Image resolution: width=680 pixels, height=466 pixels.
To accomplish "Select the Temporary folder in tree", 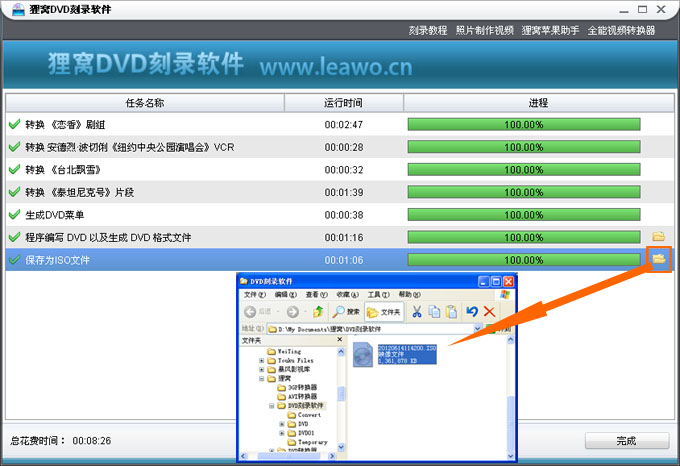I will pos(307,442).
